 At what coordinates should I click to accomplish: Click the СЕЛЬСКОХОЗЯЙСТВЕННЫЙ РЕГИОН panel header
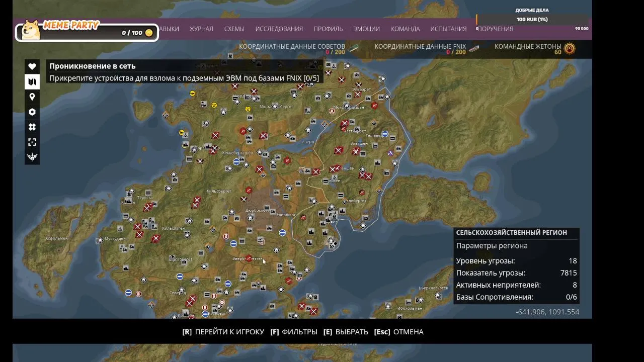coord(512,232)
